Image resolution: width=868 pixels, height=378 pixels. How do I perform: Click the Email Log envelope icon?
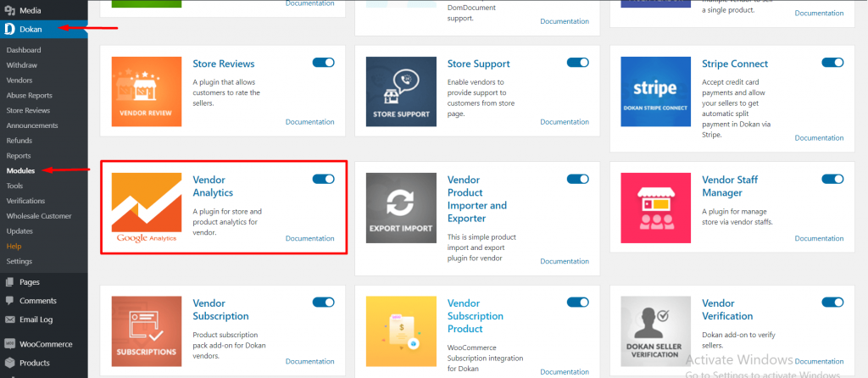9,320
